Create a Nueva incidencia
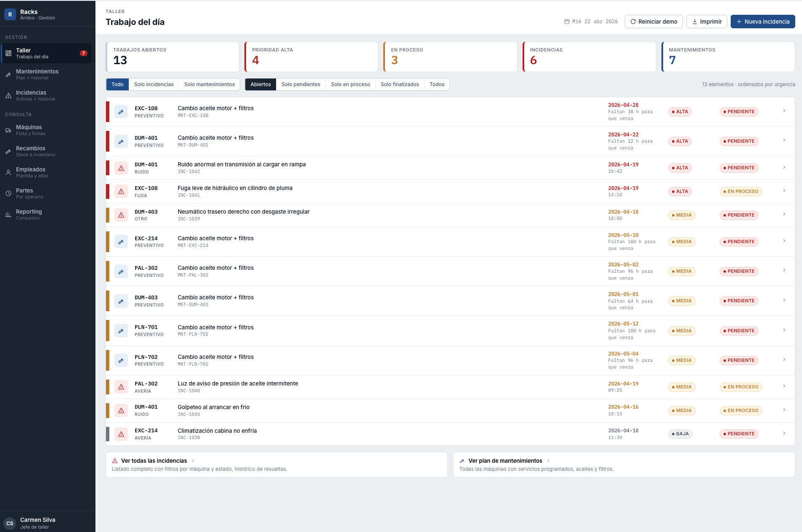The image size is (802, 532). click(x=763, y=22)
